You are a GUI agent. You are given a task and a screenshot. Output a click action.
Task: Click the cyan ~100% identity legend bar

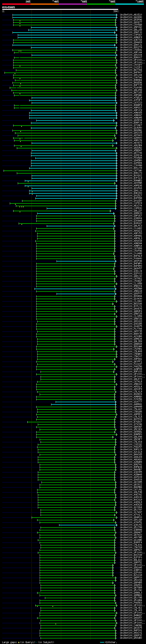point(130,4)
